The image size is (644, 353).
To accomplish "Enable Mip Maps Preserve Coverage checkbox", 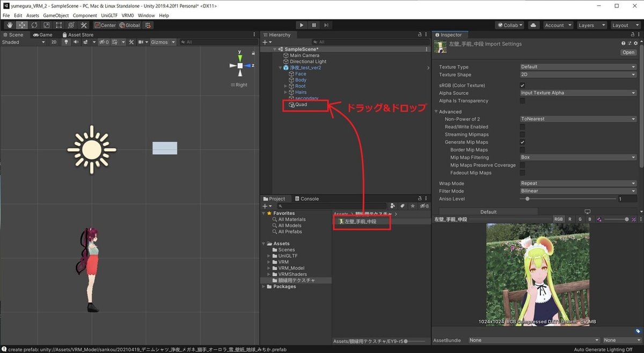I will [x=522, y=165].
